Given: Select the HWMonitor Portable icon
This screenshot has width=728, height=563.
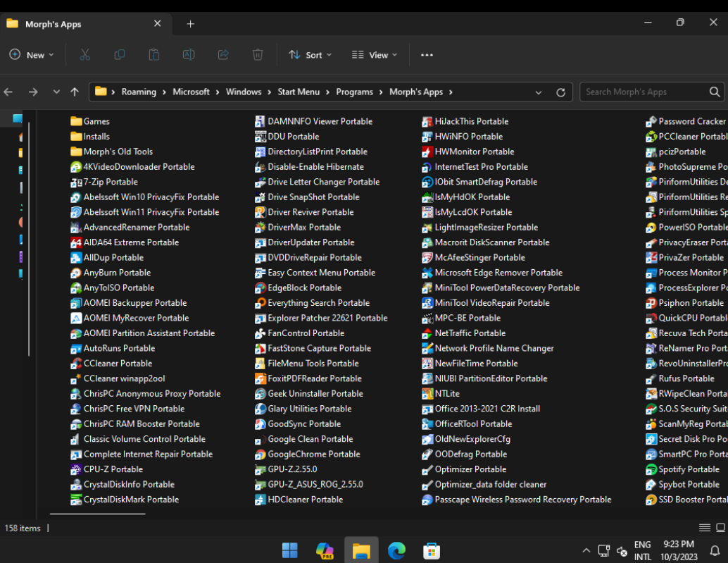Looking at the screenshot, I should point(427,152).
